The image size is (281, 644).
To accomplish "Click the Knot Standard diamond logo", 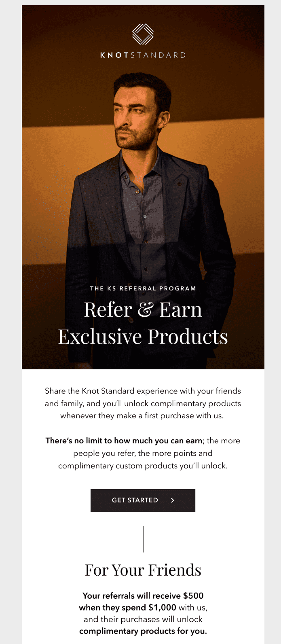I will tap(143, 34).
